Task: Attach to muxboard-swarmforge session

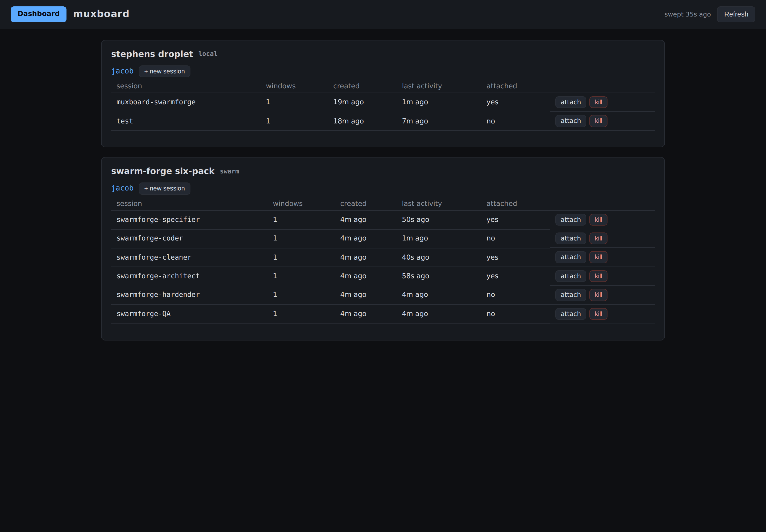Action: click(570, 102)
